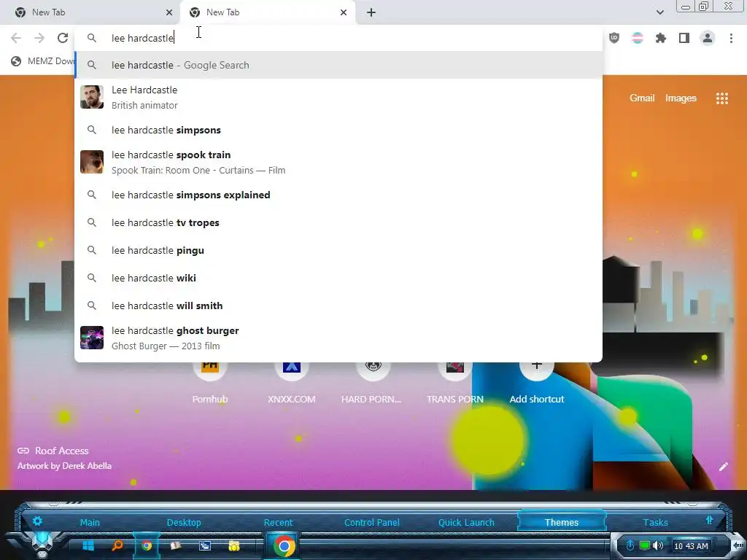Switch to the Desktop dock tab
The image size is (747, 560).
point(184,522)
